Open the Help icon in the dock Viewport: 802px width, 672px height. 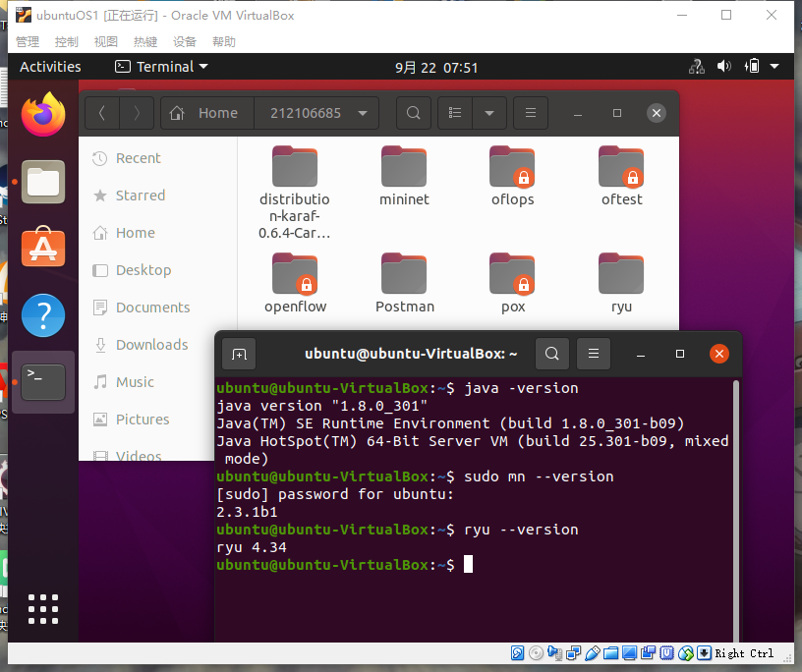(x=43, y=315)
